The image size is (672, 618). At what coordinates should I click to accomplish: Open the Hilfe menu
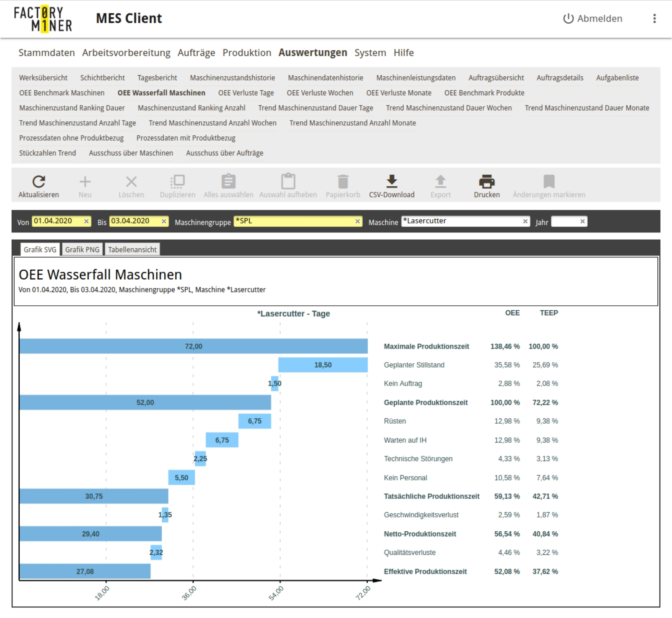tap(403, 53)
